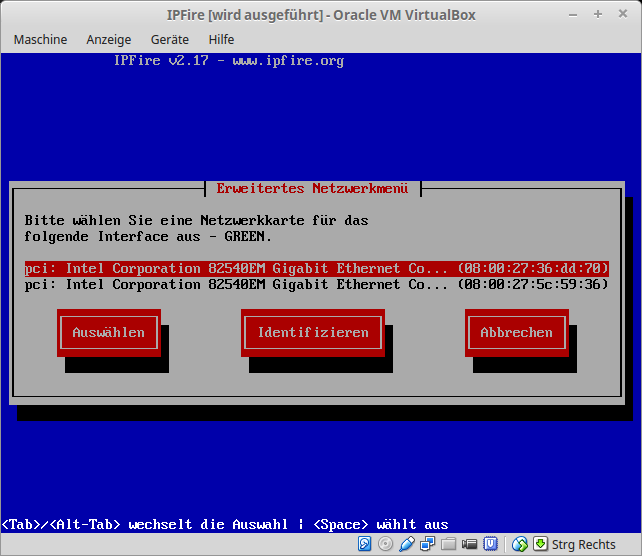Click the mouse integration status icon
This screenshot has width=642, height=556.
[520, 544]
